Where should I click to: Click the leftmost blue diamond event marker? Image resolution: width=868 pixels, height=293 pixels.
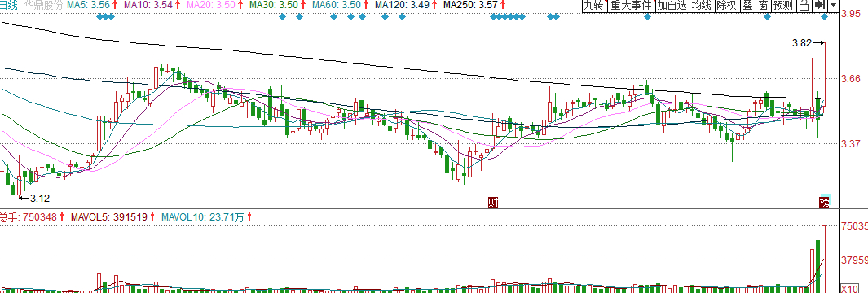(99, 16)
